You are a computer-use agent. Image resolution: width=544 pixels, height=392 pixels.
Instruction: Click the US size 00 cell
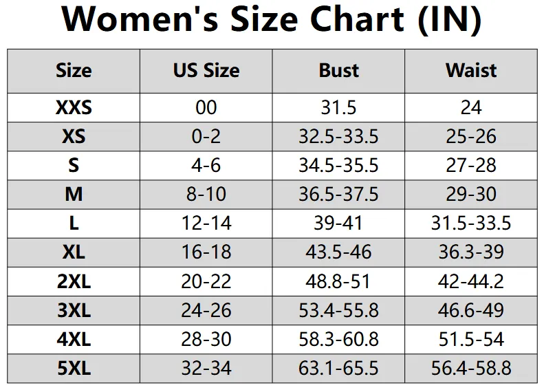click(206, 107)
